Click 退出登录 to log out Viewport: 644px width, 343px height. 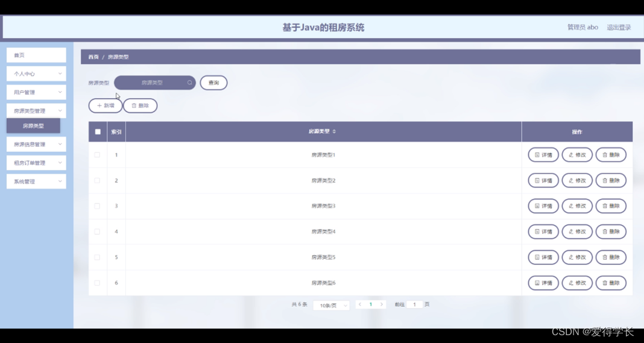point(619,27)
